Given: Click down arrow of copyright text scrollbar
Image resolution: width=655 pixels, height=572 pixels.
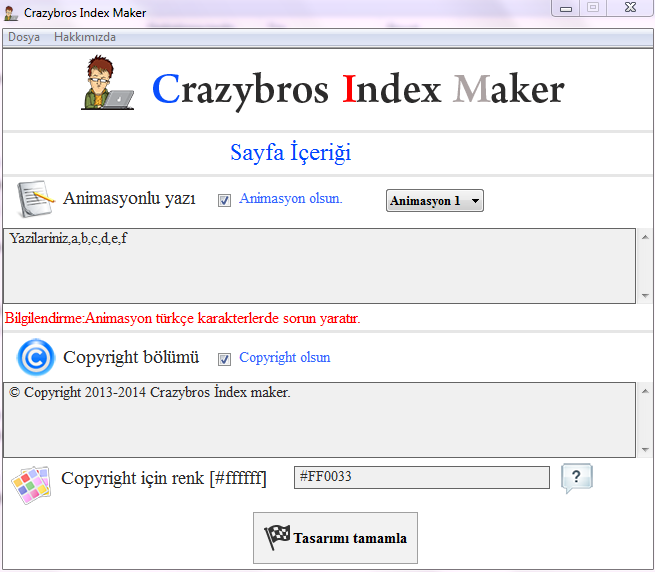Looking at the screenshot, I should pyautogui.click(x=645, y=450).
